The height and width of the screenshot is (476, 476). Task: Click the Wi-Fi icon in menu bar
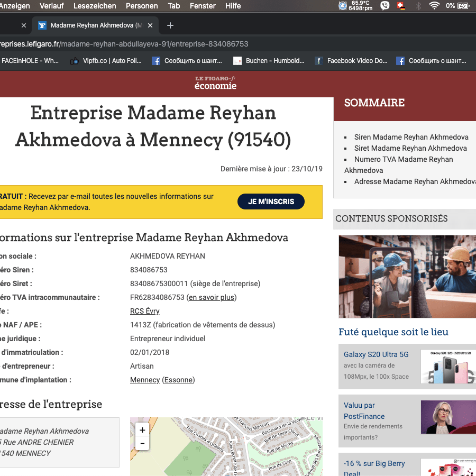(434, 6)
